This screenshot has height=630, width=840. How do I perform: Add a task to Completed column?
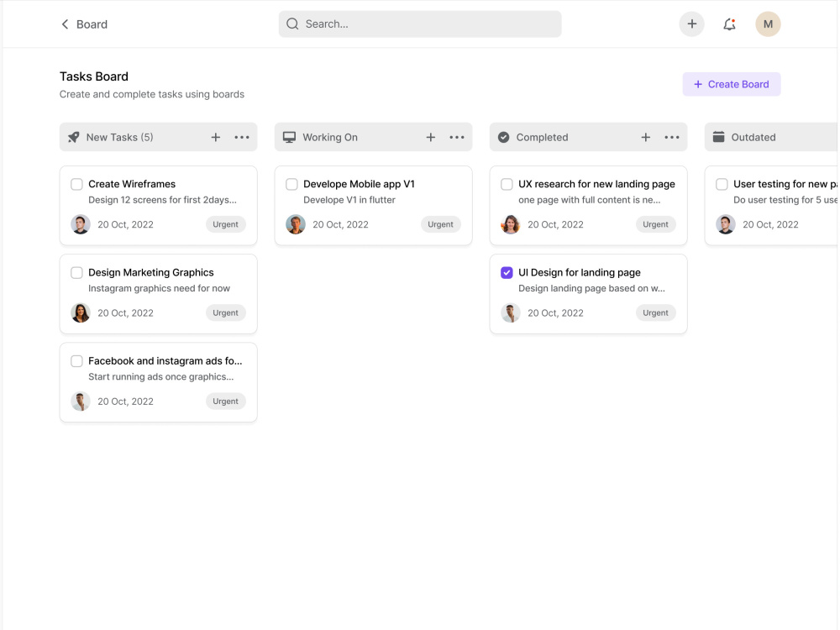click(645, 137)
